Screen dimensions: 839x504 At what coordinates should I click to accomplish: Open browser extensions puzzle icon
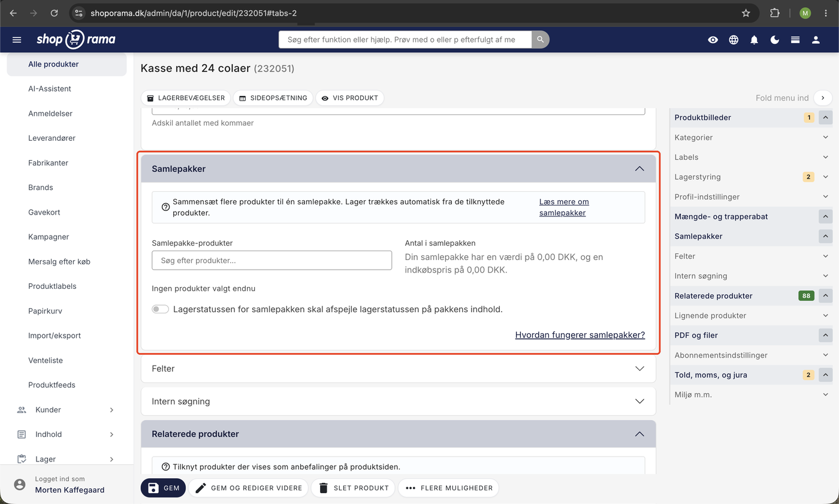click(775, 13)
